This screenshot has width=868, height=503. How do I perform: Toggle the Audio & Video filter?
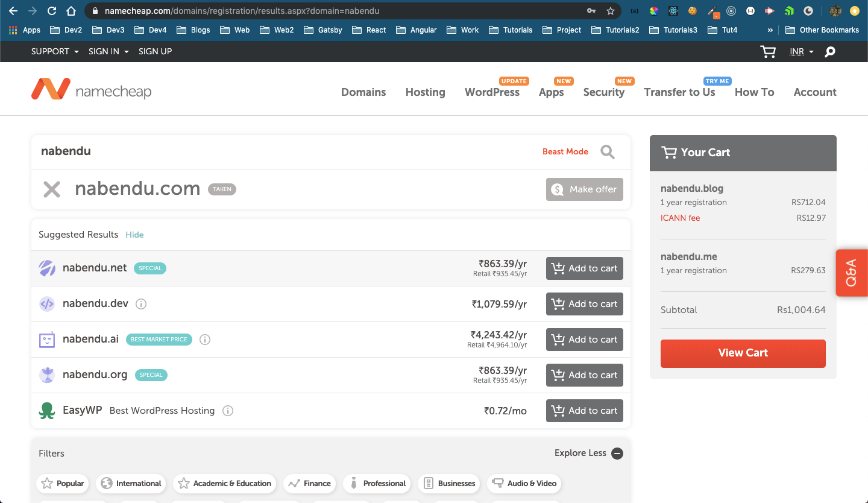coord(524,483)
